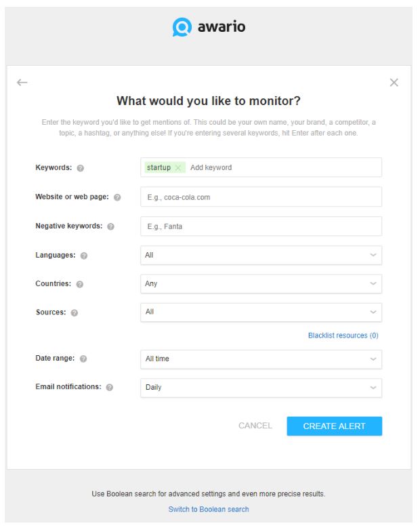Show help for Website or web page

coord(117,197)
